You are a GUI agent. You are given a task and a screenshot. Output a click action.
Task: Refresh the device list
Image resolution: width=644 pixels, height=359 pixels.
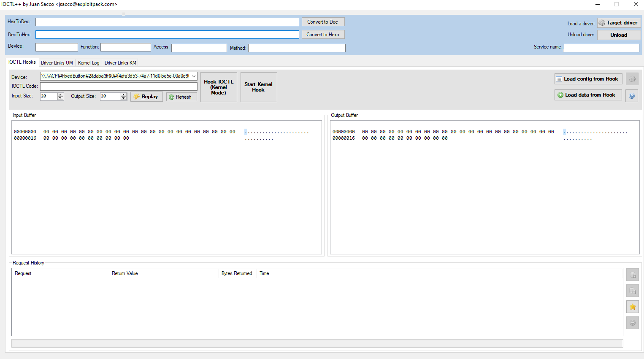(181, 97)
